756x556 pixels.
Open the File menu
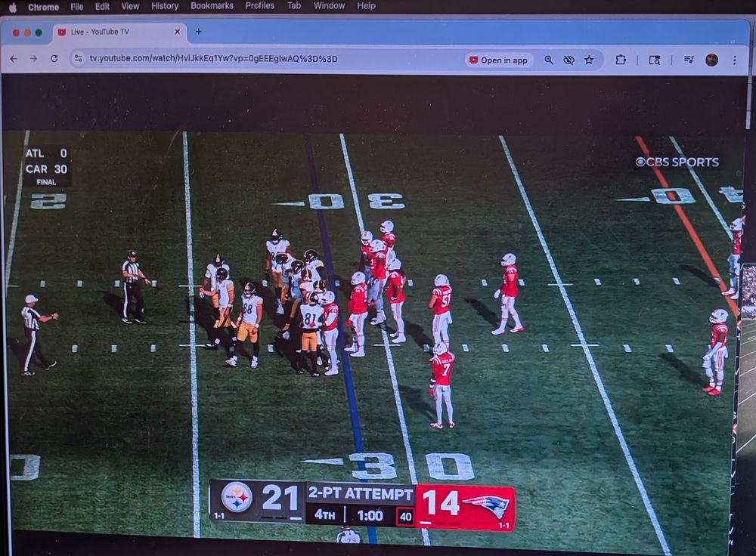[76, 6]
